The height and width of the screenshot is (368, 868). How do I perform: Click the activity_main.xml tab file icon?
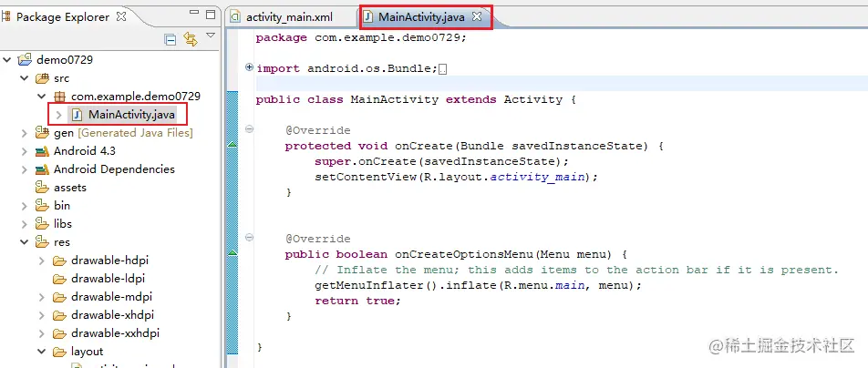point(236,17)
